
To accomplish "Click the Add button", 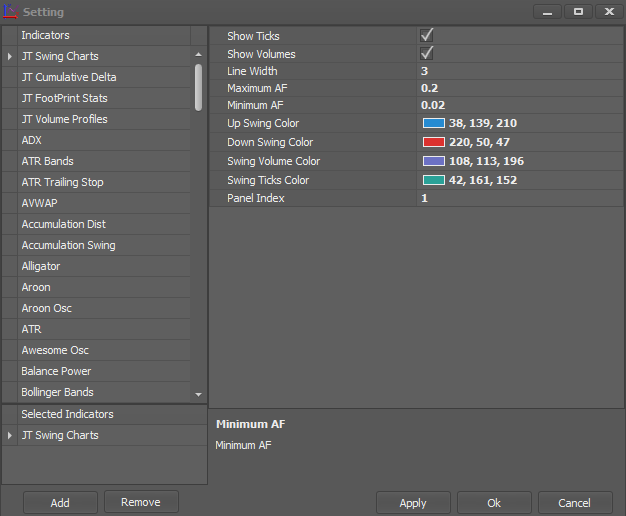I will [60, 503].
